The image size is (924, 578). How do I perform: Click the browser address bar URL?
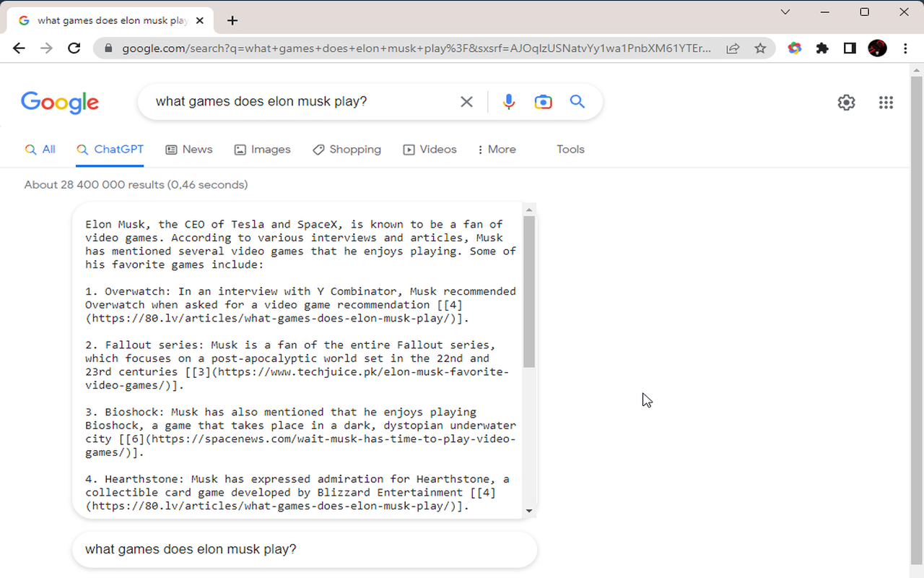(x=416, y=48)
